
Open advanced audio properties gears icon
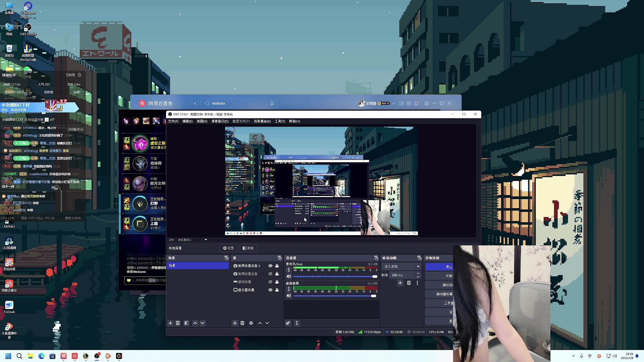[x=288, y=323]
